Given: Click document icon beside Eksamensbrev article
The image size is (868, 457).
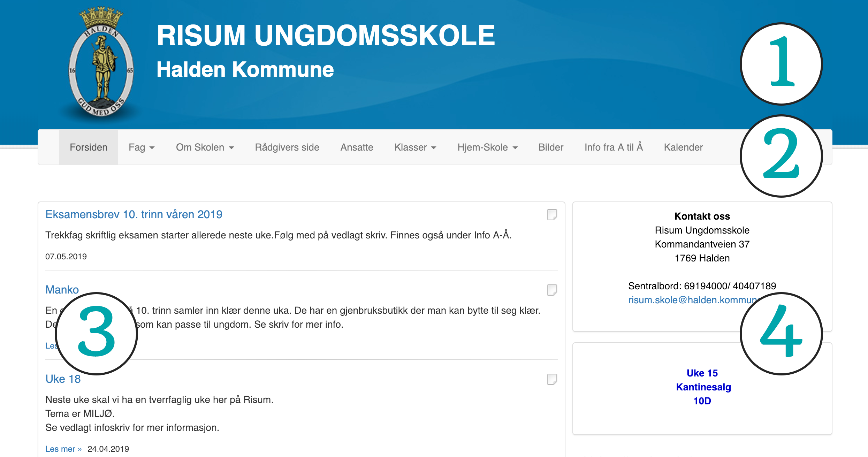Looking at the screenshot, I should point(552,215).
